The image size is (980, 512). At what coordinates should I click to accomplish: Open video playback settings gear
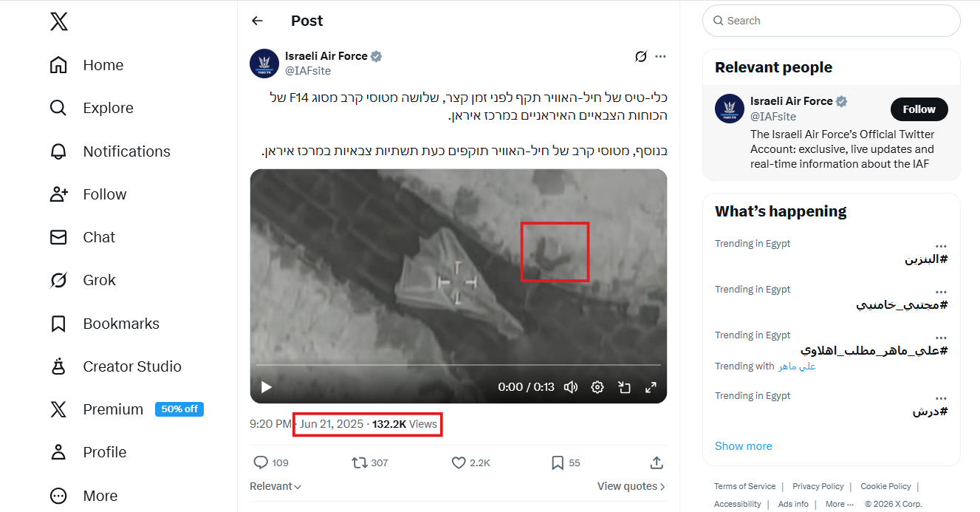[597, 387]
